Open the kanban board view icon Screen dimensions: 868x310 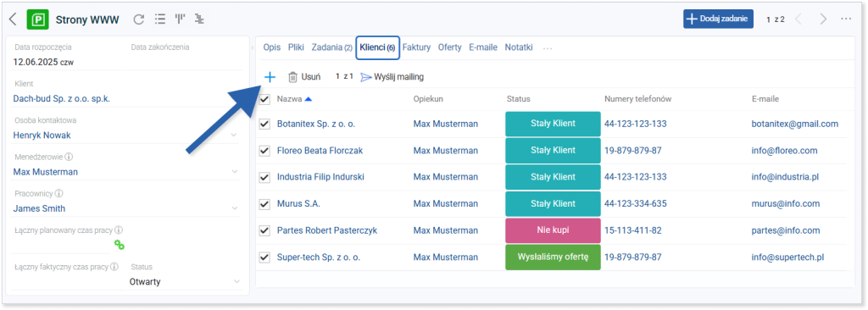[x=180, y=19]
